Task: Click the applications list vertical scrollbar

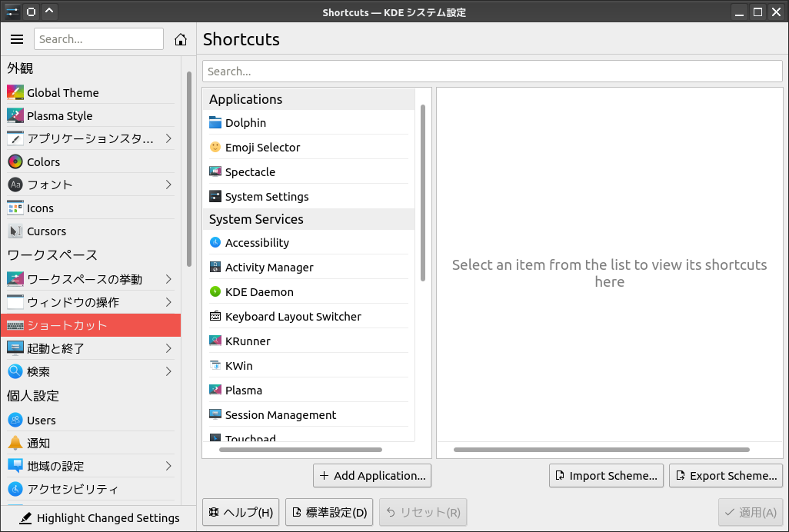Action: tap(423, 193)
